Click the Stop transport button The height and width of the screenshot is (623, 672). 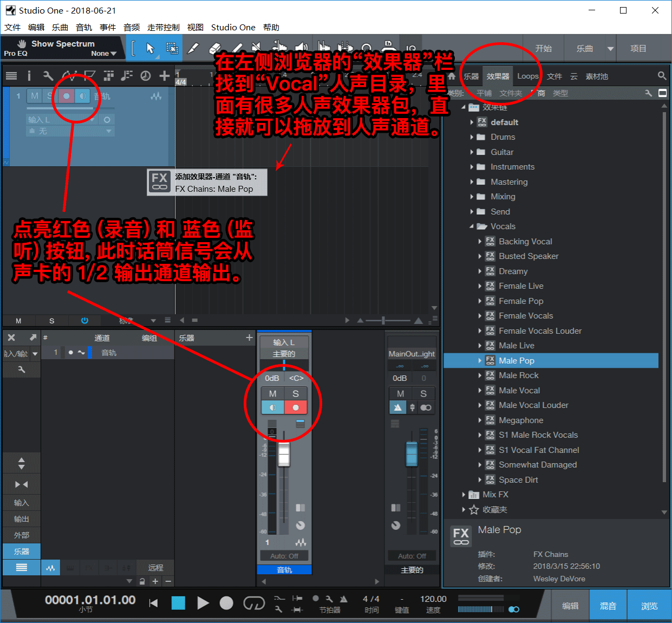178,603
